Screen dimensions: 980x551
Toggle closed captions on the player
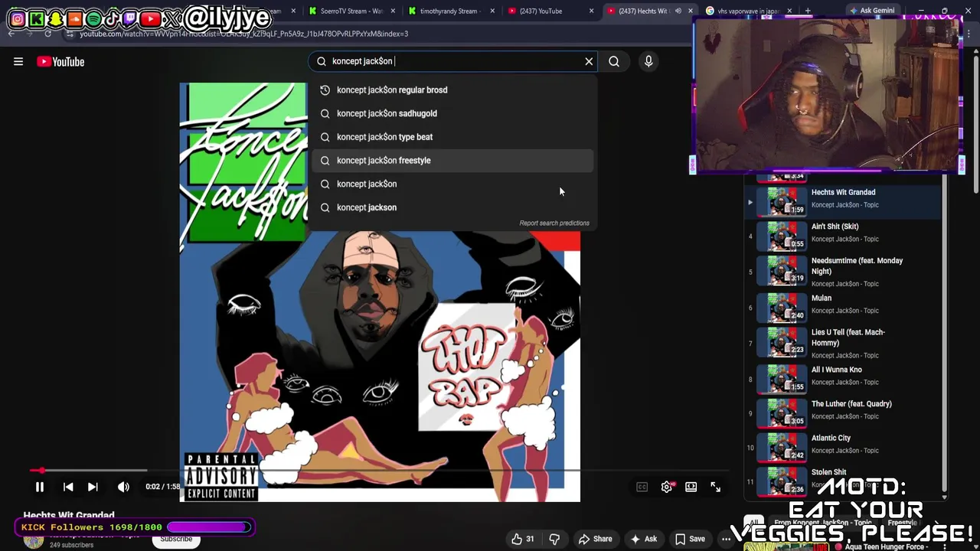click(x=642, y=487)
